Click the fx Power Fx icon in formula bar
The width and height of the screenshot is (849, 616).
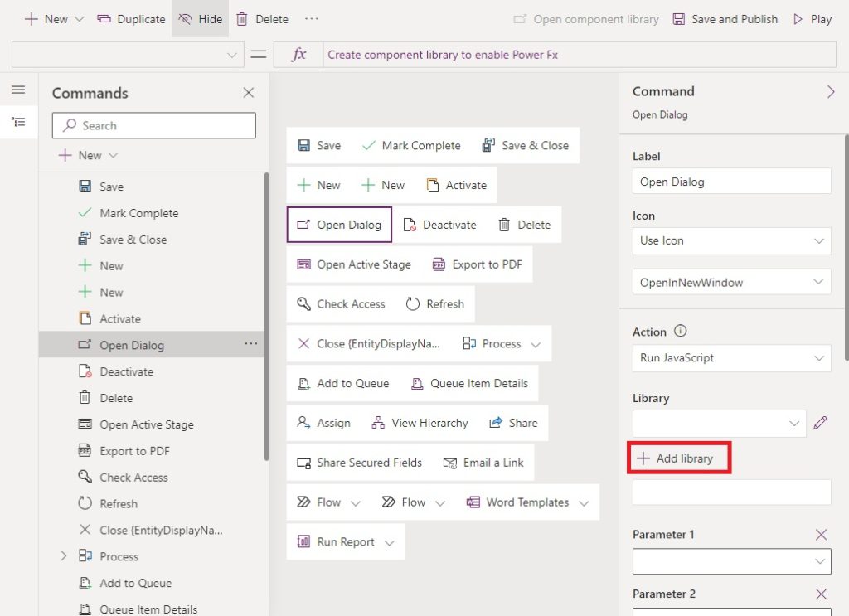click(298, 54)
